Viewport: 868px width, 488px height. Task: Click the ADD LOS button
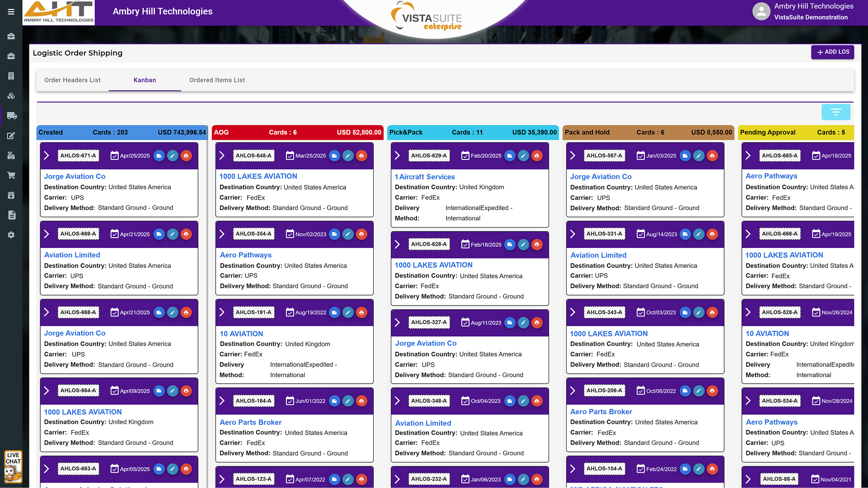pos(832,52)
